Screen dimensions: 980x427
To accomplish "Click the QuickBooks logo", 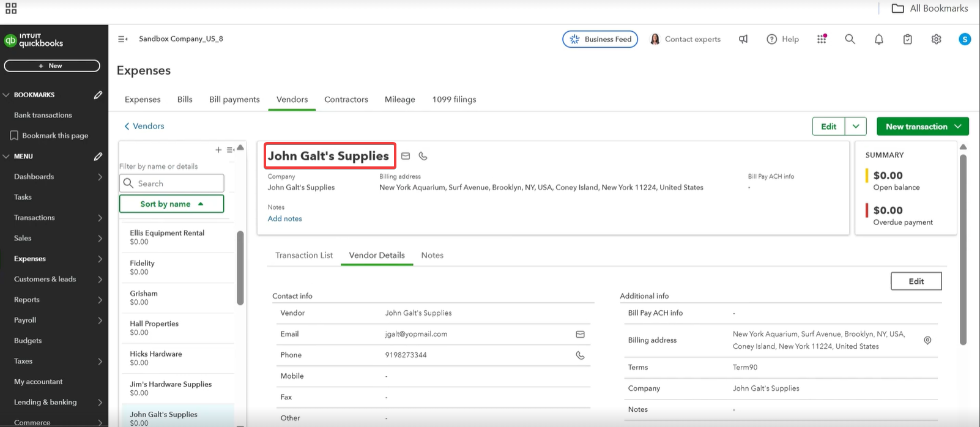I will click(34, 40).
